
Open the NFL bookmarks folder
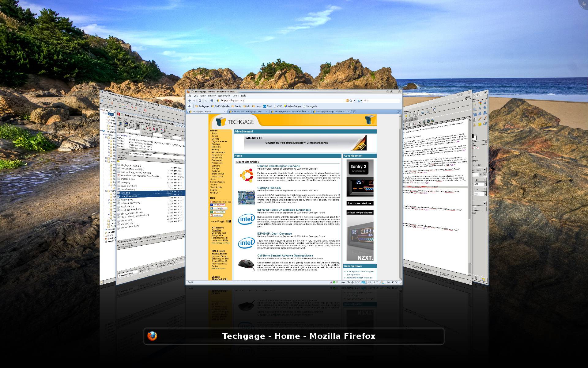coord(247,106)
